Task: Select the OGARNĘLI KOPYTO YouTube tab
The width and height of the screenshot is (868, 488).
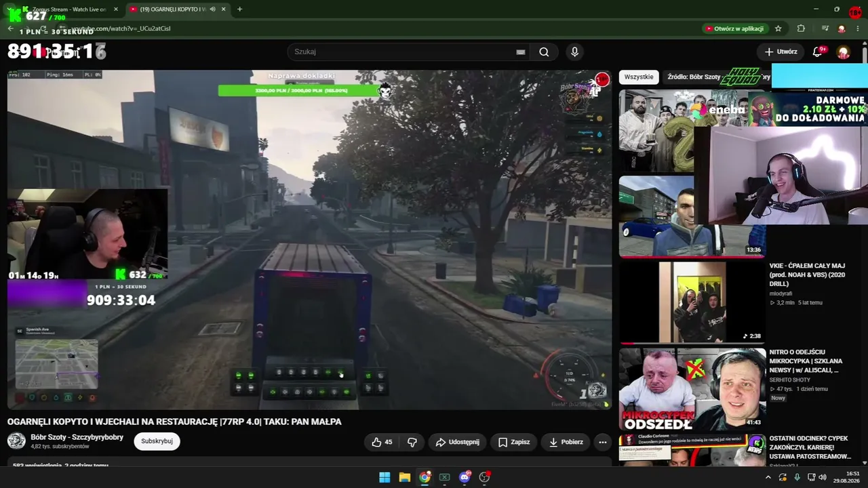Action: tap(177, 9)
